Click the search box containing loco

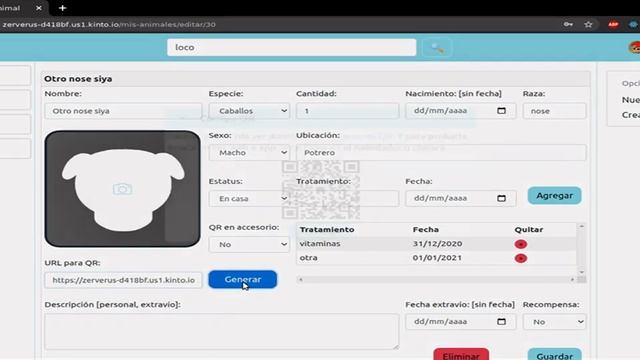(x=291, y=47)
